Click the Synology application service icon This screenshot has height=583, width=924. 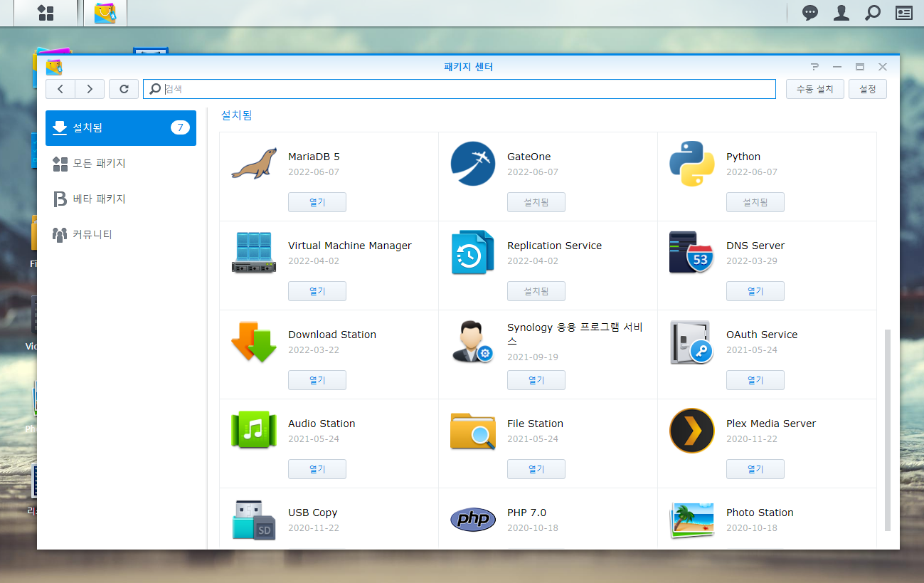click(473, 342)
